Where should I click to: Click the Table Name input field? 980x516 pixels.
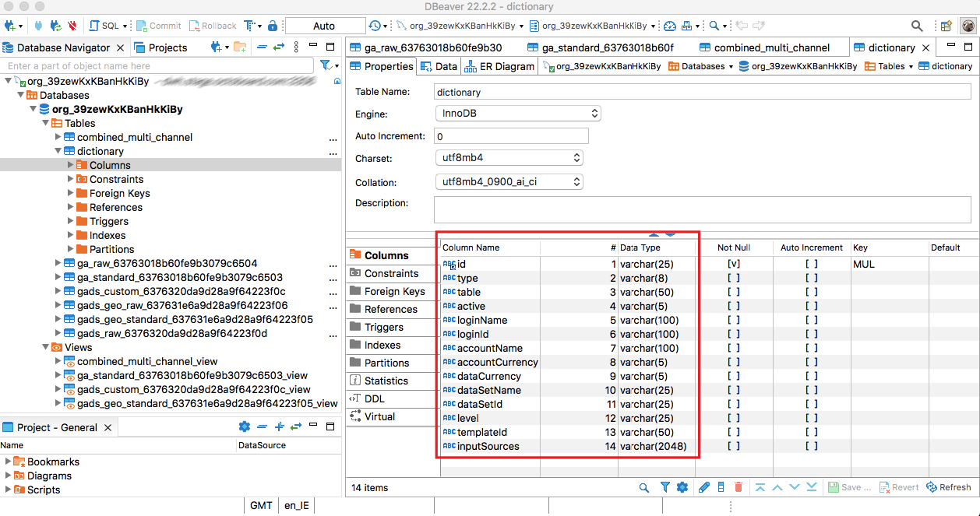(x=704, y=92)
